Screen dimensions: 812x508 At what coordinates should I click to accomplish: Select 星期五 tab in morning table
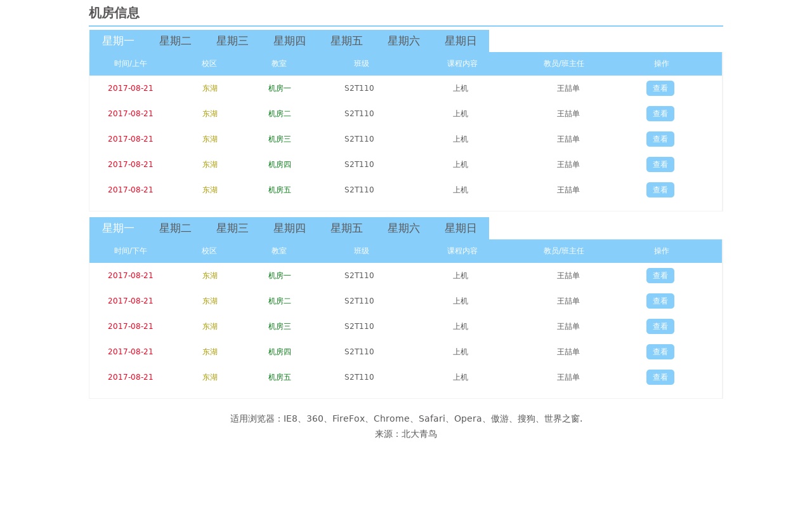(x=346, y=41)
